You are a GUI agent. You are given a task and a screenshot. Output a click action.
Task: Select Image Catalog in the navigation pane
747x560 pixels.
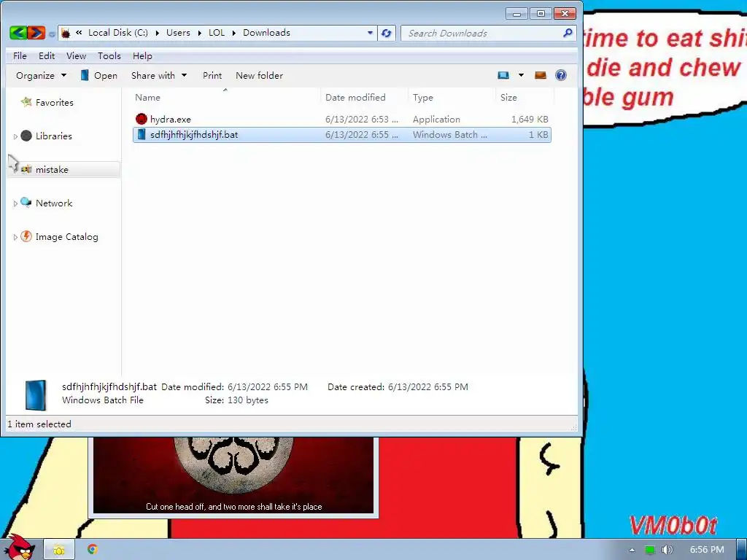click(x=66, y=237)
